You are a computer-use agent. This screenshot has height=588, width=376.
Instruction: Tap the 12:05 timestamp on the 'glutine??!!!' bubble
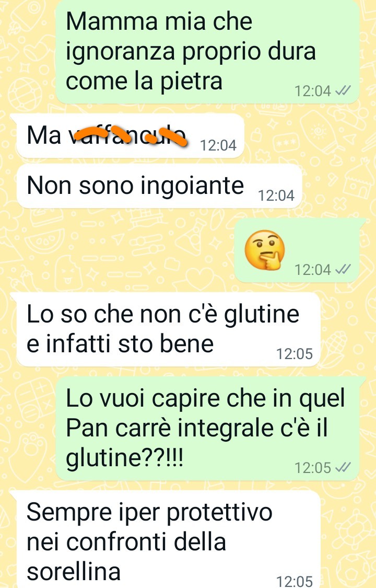tap(313, 468)
